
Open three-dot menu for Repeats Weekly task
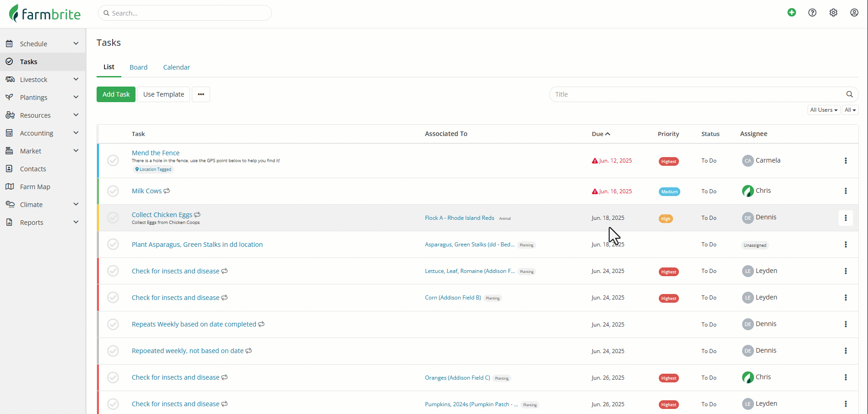click(846, 324)
